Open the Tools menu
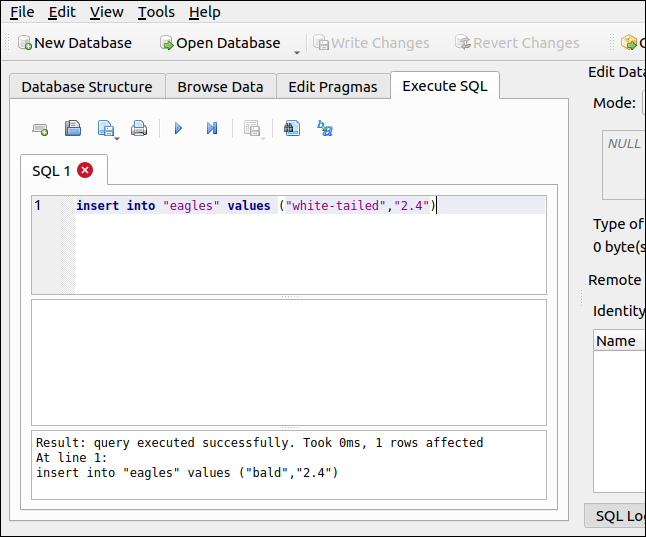 (x=156, y=12)
